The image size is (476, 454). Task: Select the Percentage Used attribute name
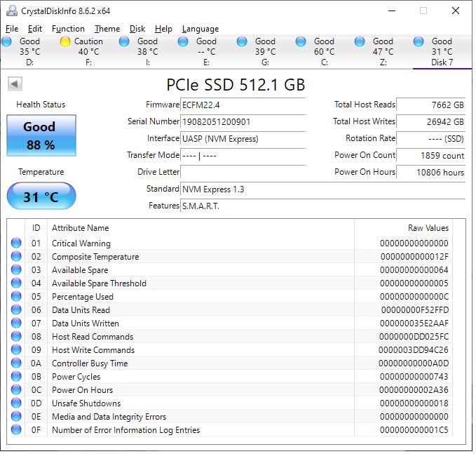[x=83, y=297]
